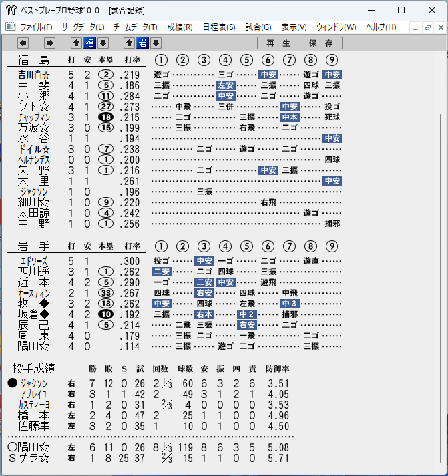Viewport: 448px width, 476px height.
Task: Open the リーグデータ(L) menu
Action: click(x=83, y=27)
